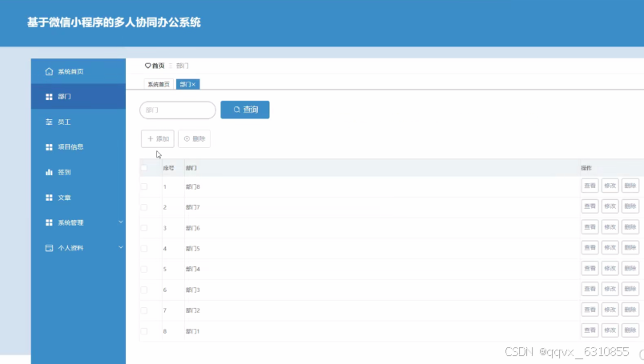View 部门7 with its 查看 button

pyautogui.click(x=590, y=206)
